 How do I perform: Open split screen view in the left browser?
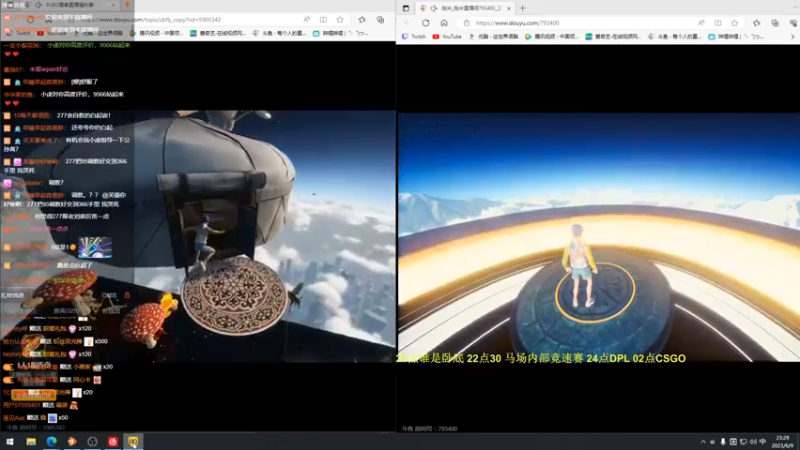[323, 19]
